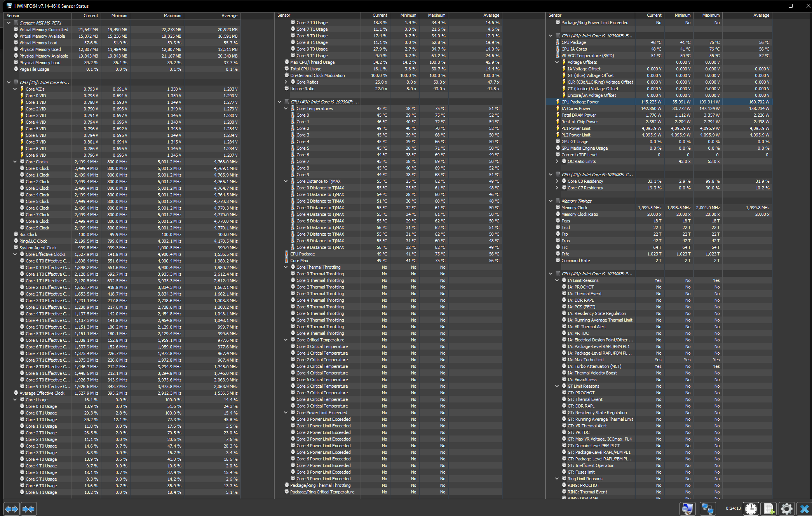Collapse the Memory Timings section
This screenshot has width=812, height=516.
pos(551,201)
